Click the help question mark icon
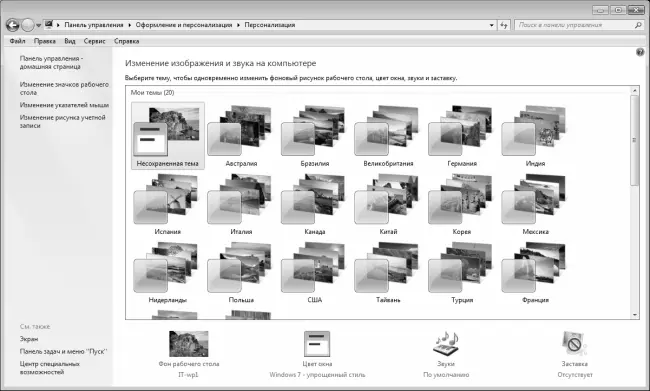The image size is (650, 391). 640,52
